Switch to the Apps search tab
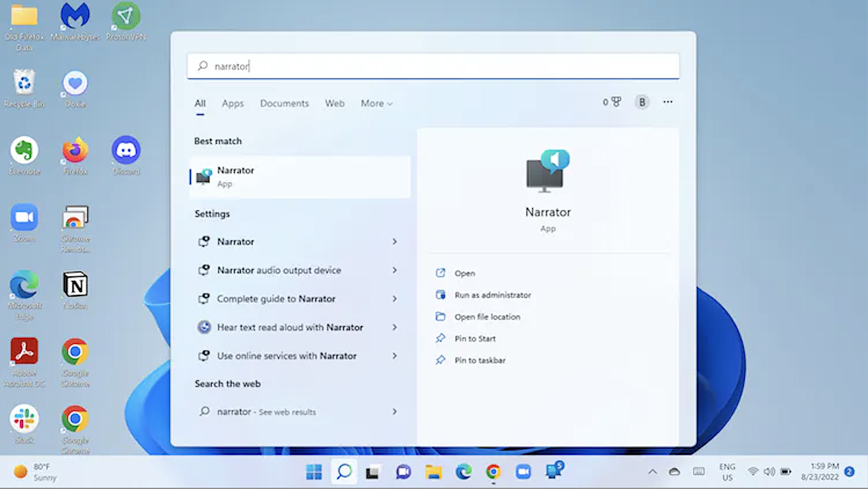868x489 pixels. pyautogui.click(x=232, y=104)
